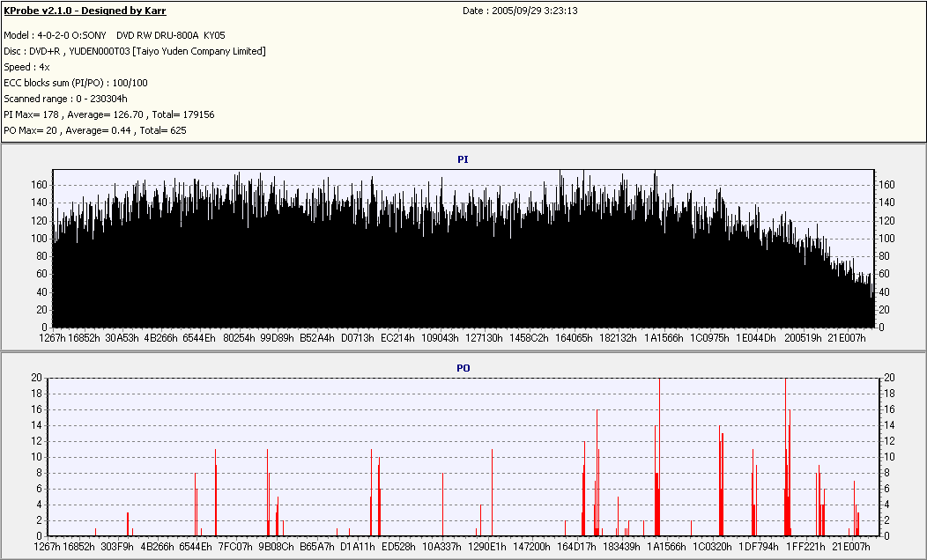Click the 80254h label under PI graph
The height and width of the screenshot is (560, 927).
239,338
